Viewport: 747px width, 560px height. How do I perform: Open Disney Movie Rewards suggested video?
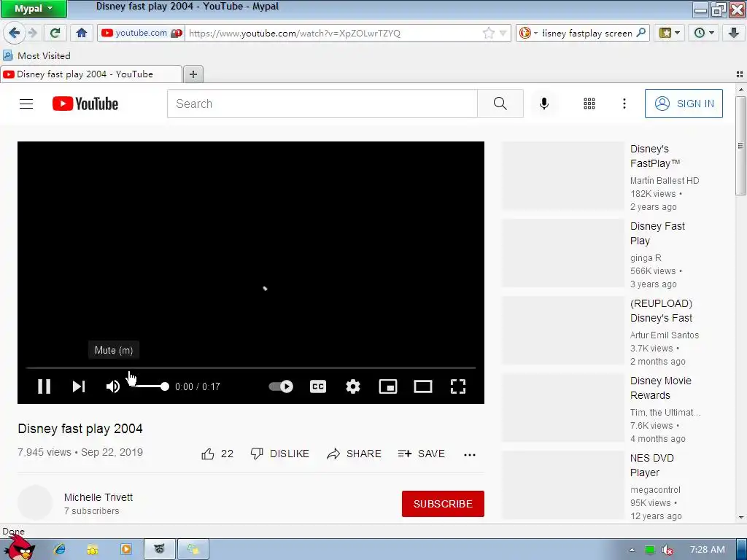click(x=660, y=388)
